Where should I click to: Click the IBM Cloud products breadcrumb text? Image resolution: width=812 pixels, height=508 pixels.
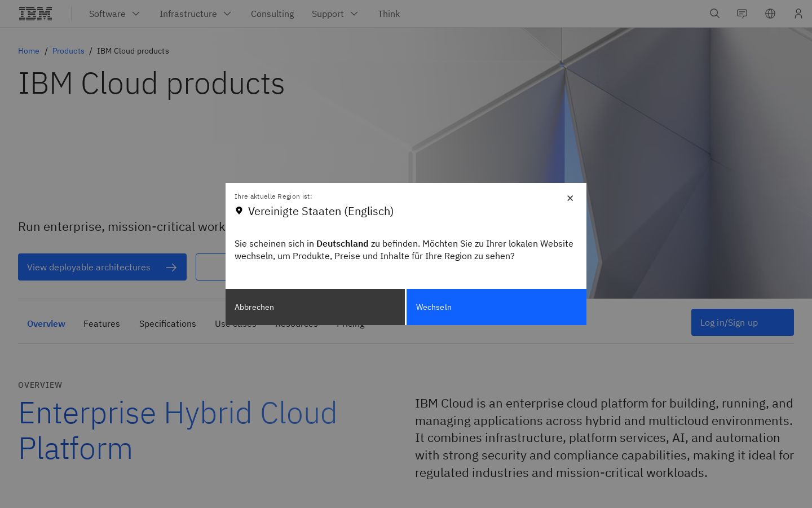[x=133, y=51]
